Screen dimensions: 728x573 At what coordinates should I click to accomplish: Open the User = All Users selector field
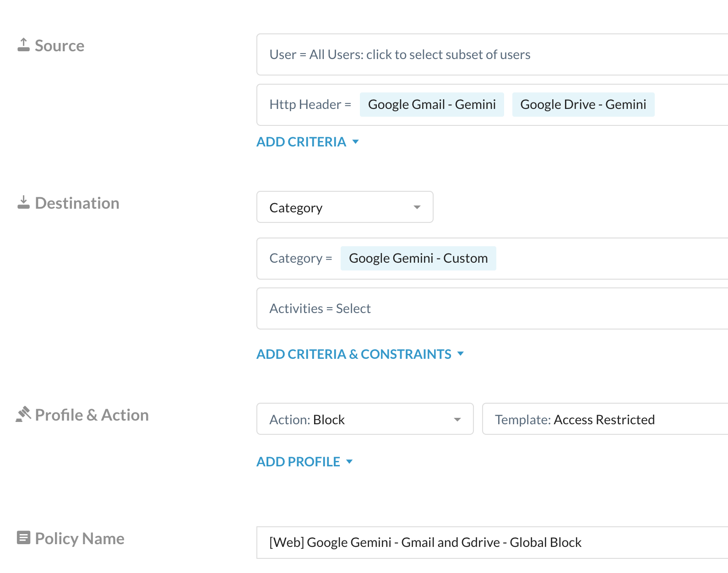(492, 54)
